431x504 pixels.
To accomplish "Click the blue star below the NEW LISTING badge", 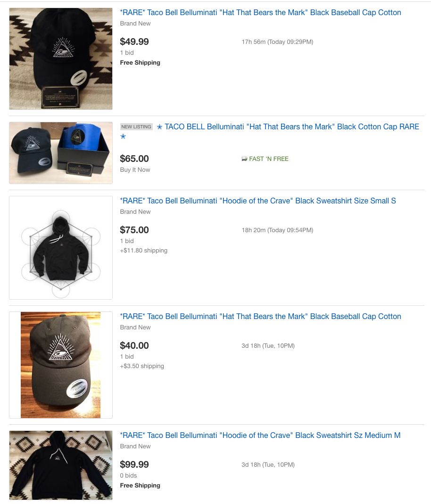I will tap(123, 136).
